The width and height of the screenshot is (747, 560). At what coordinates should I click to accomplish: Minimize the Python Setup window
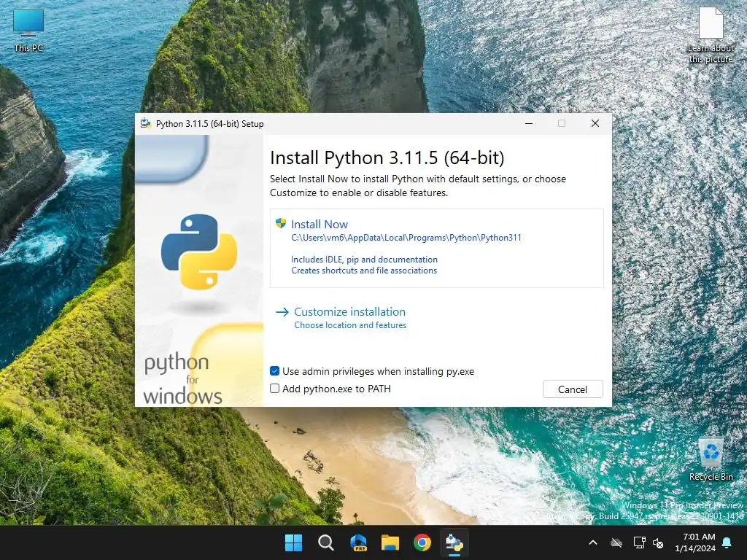coord(528,123)
